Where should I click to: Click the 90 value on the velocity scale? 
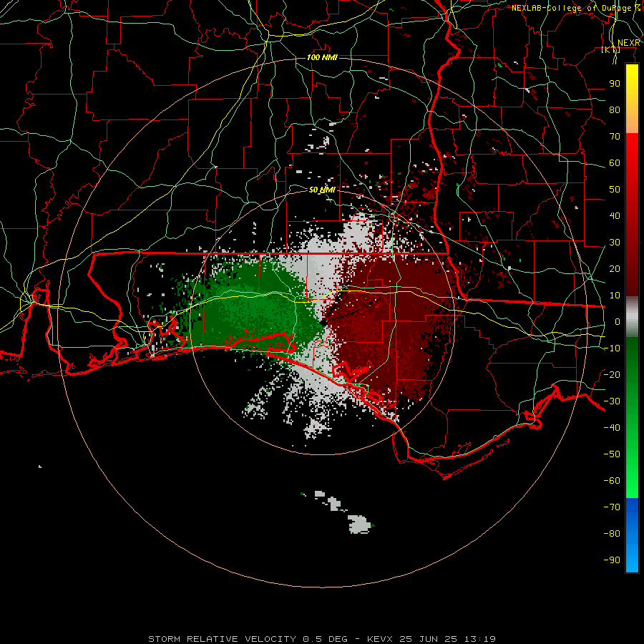tap(615, 84)
